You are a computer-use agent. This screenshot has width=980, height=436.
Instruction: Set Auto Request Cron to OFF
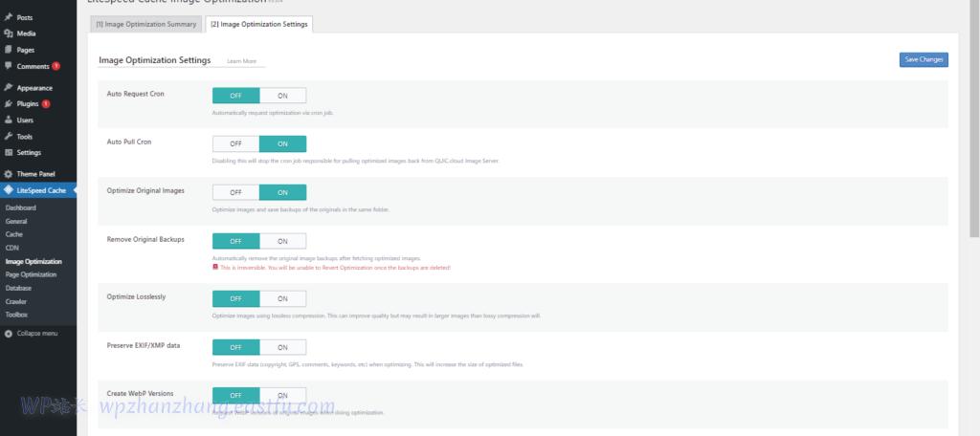(x=235, y=96)
